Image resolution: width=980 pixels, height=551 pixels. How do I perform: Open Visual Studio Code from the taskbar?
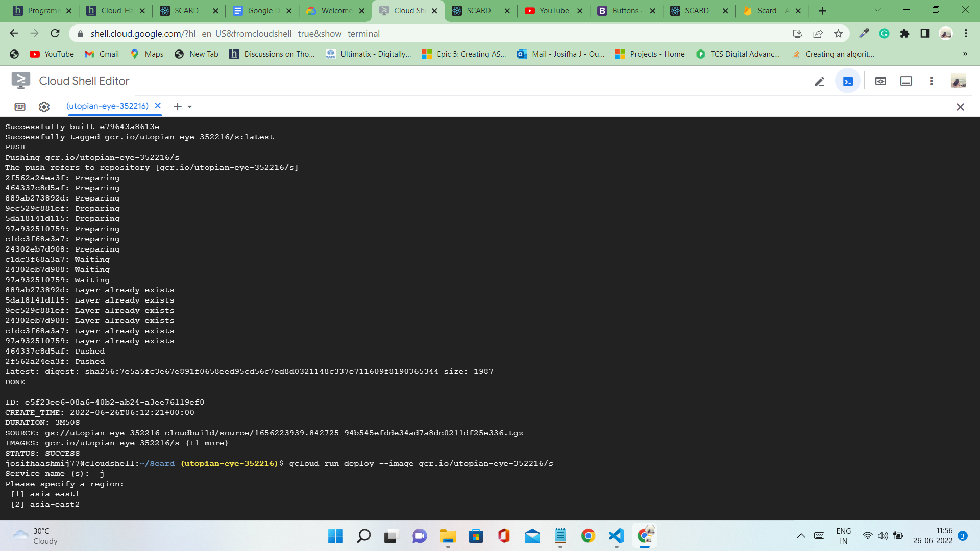[x=617, y=536]
